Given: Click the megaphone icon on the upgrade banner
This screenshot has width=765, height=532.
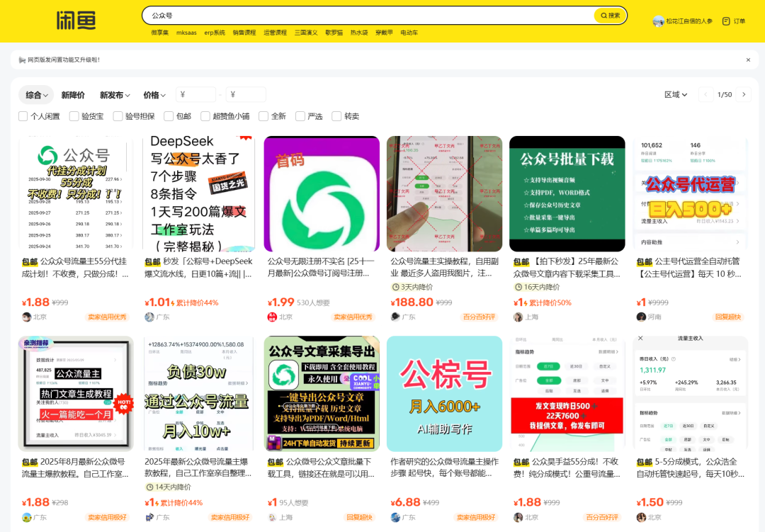Looking at the screenshot, I should tap(23, 60).
